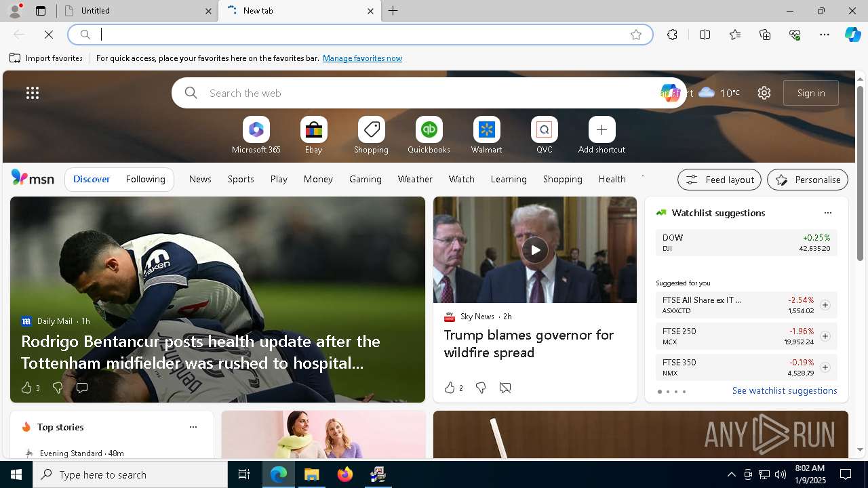Open the Feed layout options
The image size is (868, 488).
click(x=719, y=180)
